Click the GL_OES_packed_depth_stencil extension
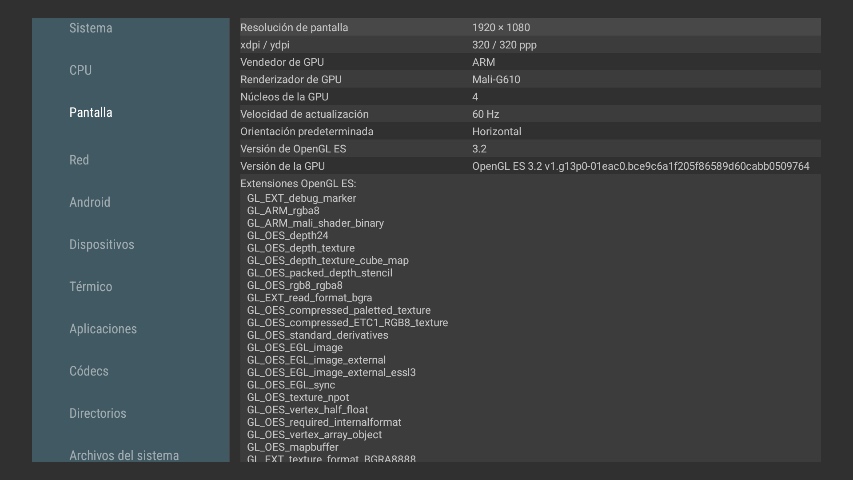This screenshot has height=480, width=853. click(320, 273)
